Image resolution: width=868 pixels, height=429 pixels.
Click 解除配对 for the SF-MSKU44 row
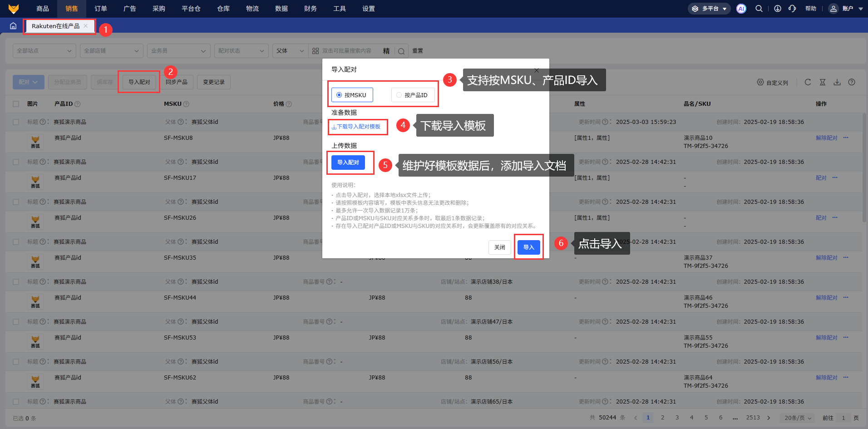827,297
